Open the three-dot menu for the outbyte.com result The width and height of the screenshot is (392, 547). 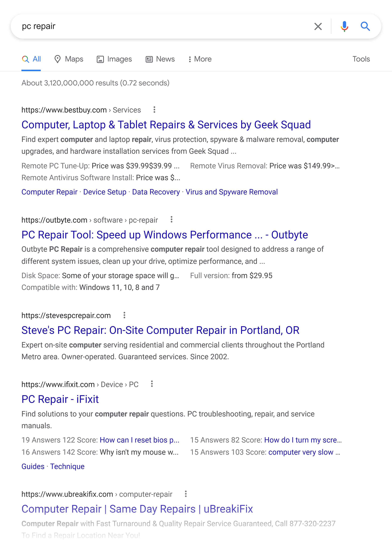point(172,219)
